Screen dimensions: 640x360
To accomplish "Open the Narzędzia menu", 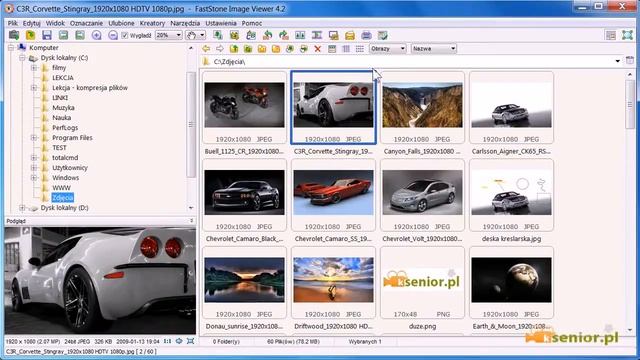I will coord(185,23).
